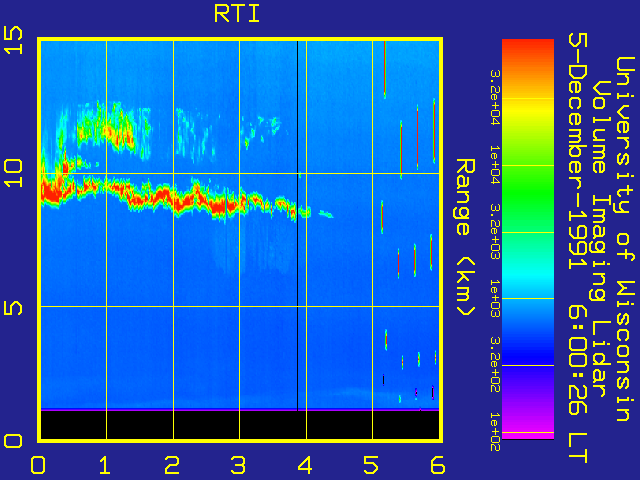Click the x-axis tick label 1
Screen dimensions: 640x480
tap(105, 465)
